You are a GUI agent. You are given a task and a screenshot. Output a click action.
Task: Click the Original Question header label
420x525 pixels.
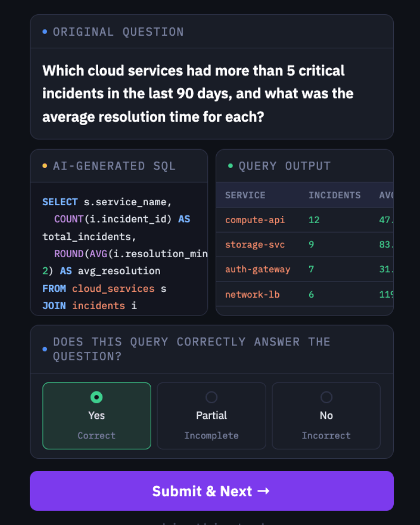coord(118,32)
